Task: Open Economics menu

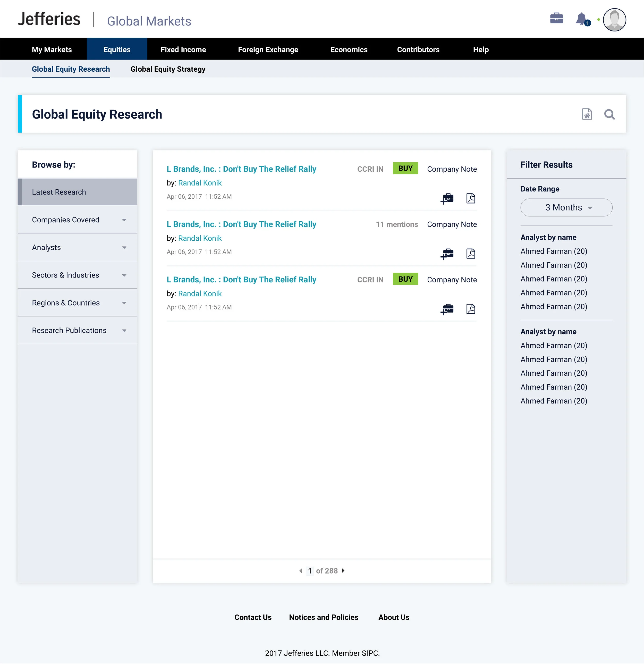Action: coord(349,49)
